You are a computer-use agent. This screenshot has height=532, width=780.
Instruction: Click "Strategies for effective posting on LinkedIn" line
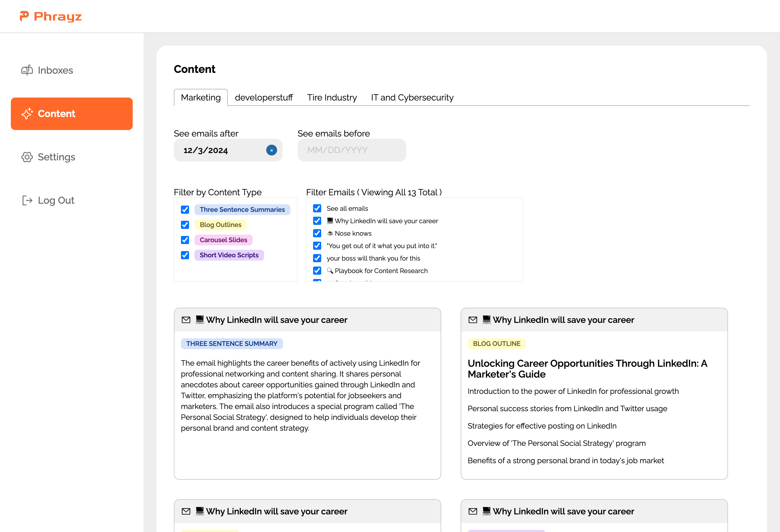point(542,426)
